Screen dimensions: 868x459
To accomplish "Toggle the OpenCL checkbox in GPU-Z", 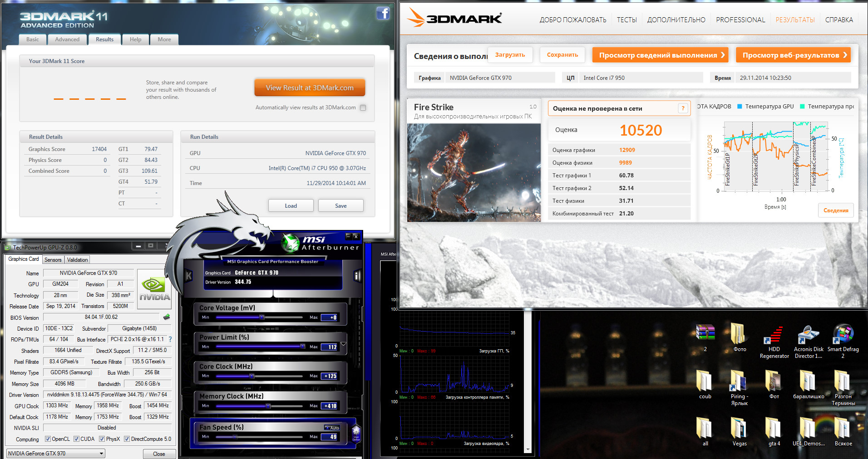I will tap(48, 439).
